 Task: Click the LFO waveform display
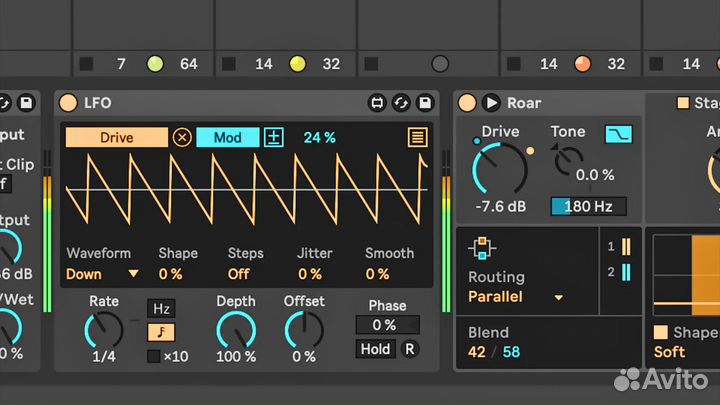[247, 189]
